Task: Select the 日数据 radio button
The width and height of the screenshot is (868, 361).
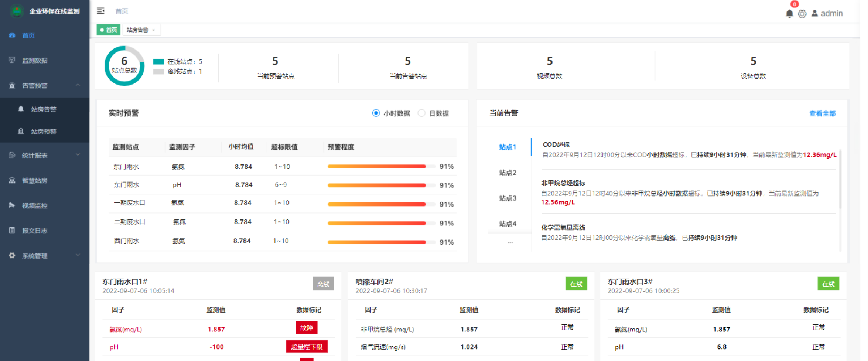Action: point(421,113)
